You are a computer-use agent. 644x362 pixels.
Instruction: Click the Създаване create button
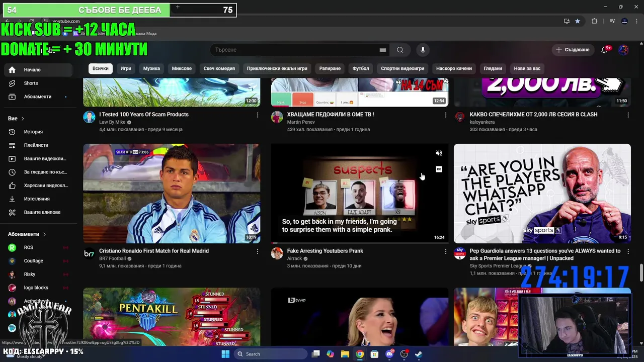pos(573,50)
